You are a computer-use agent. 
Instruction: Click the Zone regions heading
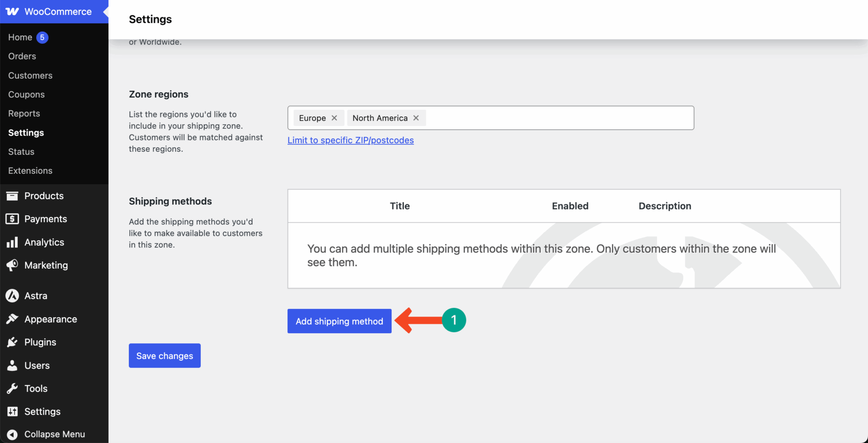(159, 94)
